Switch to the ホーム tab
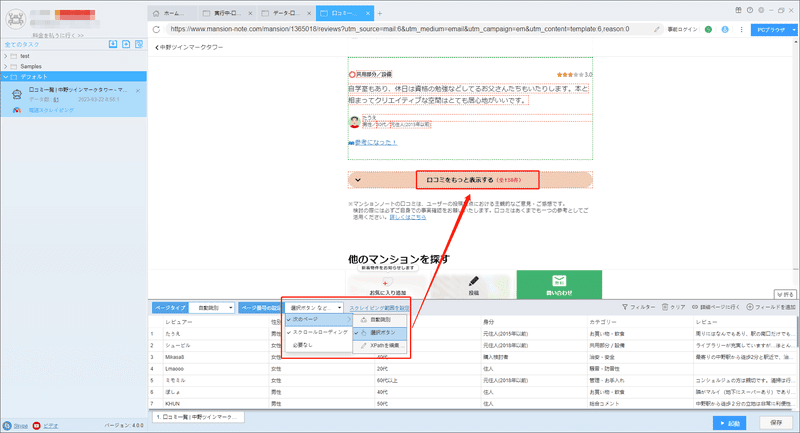 172,13
